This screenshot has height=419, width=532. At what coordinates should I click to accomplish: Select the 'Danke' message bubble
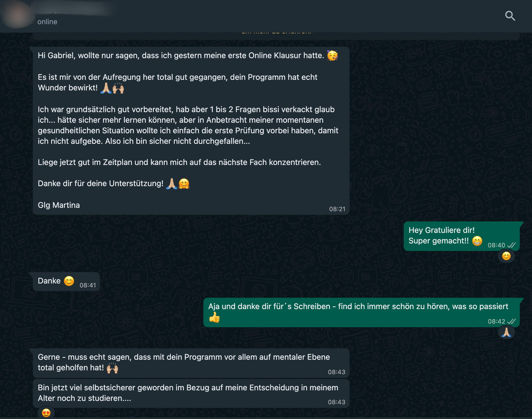[x=66, y=282]
